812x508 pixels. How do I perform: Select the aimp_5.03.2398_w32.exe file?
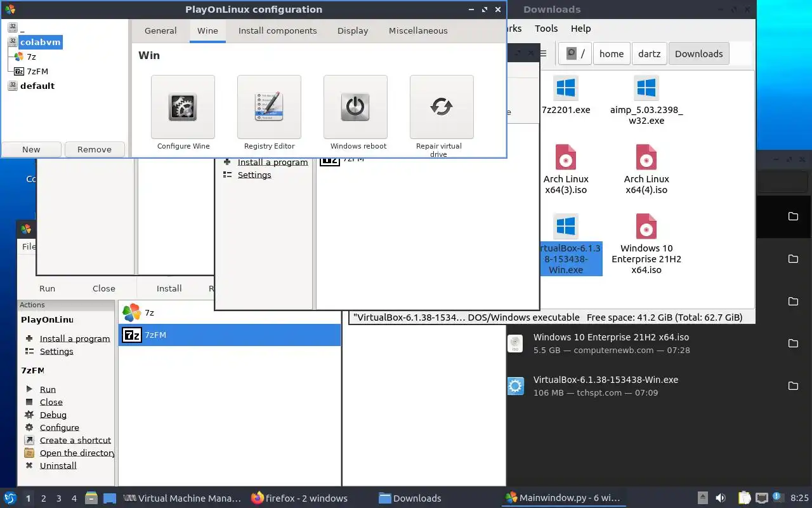click(646, 100)
